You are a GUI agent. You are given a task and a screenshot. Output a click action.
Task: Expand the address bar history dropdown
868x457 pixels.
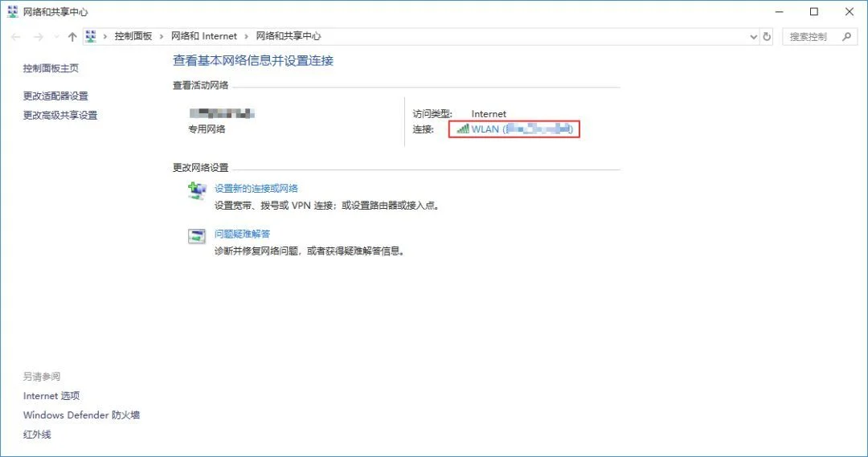pos(753,37)
